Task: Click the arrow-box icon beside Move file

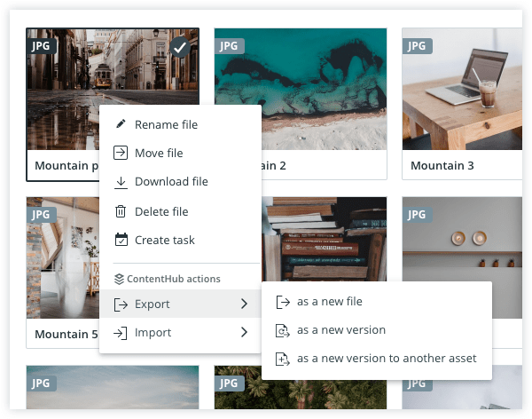Action: [x=121, y=153]
